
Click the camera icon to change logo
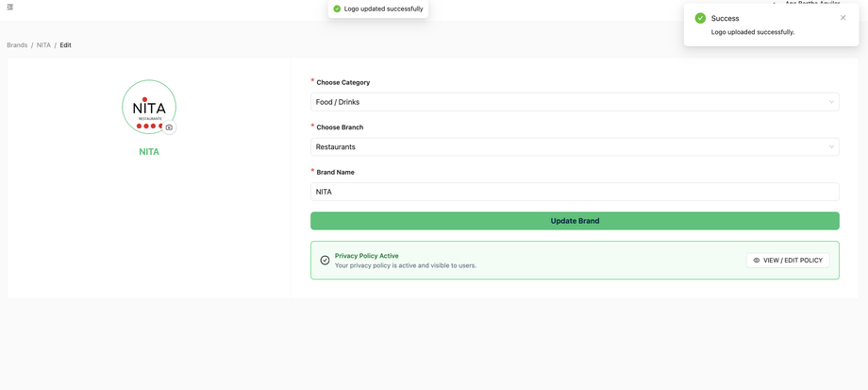(x=169, y=127)
